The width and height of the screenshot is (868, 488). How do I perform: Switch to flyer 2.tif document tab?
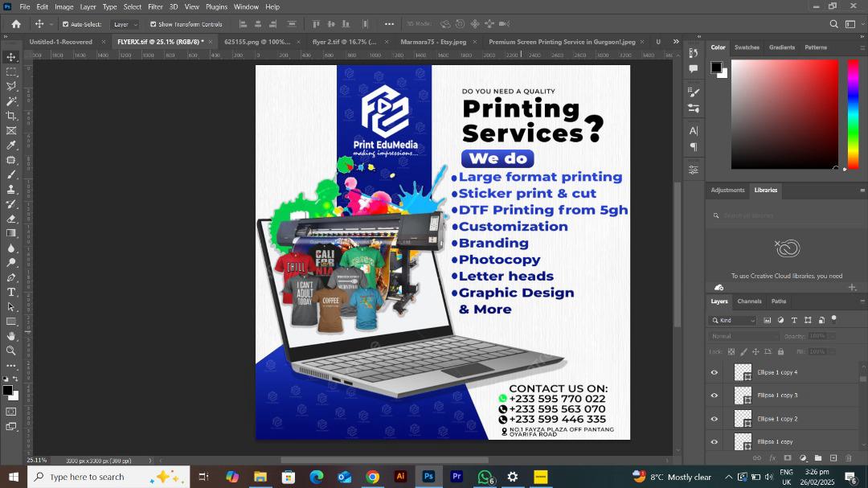344,42
